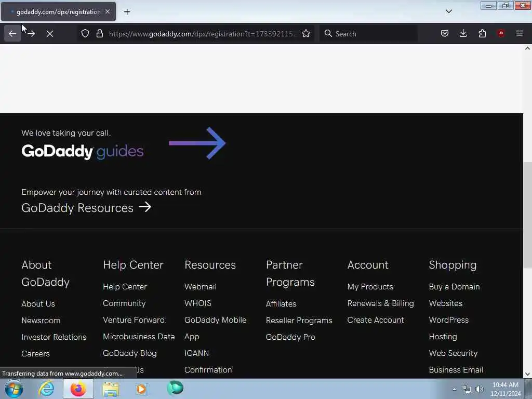Focus the browser Search box
Viewport: 532px width, 399px height.
(368, 34)
